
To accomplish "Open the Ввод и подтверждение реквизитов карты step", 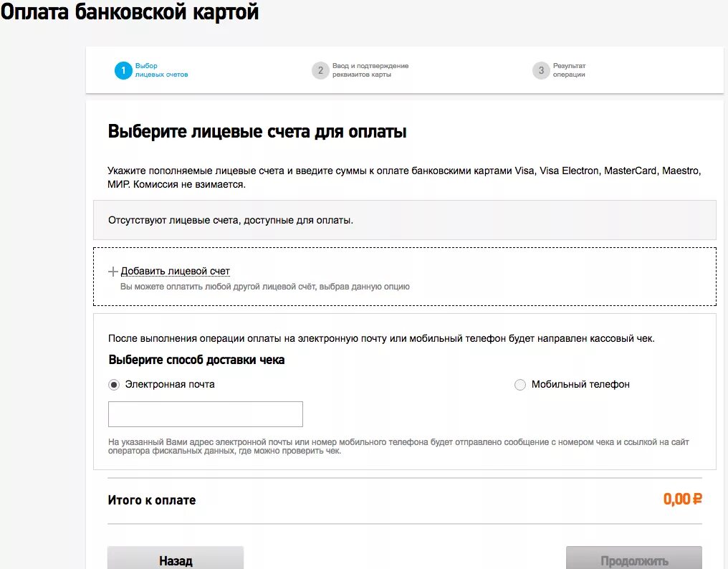I will click(x=370, y=70).
